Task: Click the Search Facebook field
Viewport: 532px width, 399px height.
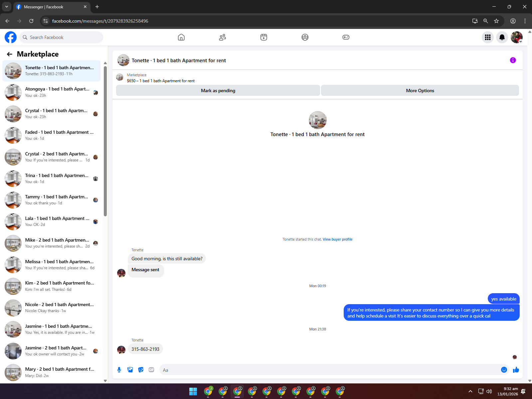Action: 61,37
